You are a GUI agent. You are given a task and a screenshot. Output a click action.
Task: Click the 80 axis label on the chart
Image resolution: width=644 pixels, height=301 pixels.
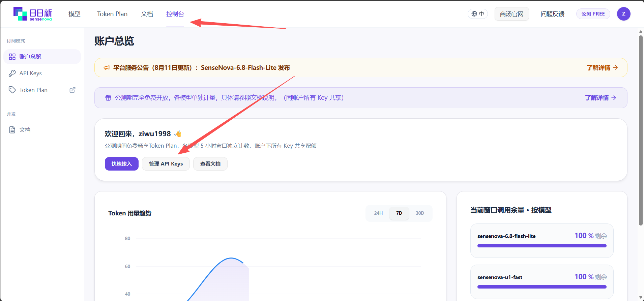click(127, 238)
